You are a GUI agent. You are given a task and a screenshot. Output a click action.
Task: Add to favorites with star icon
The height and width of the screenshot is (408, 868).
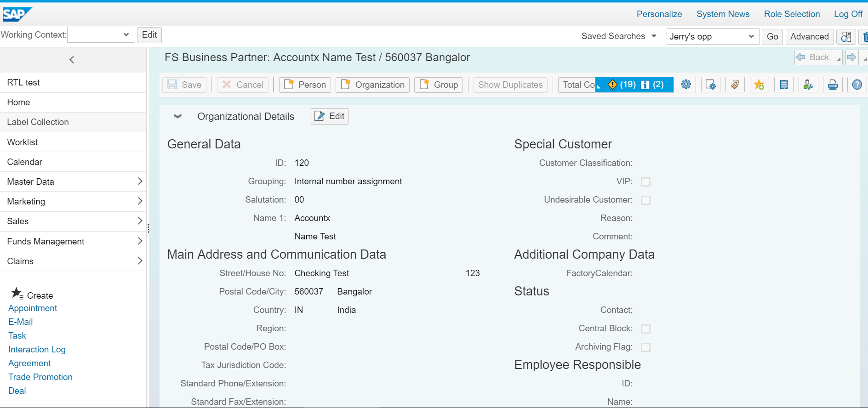759,85
